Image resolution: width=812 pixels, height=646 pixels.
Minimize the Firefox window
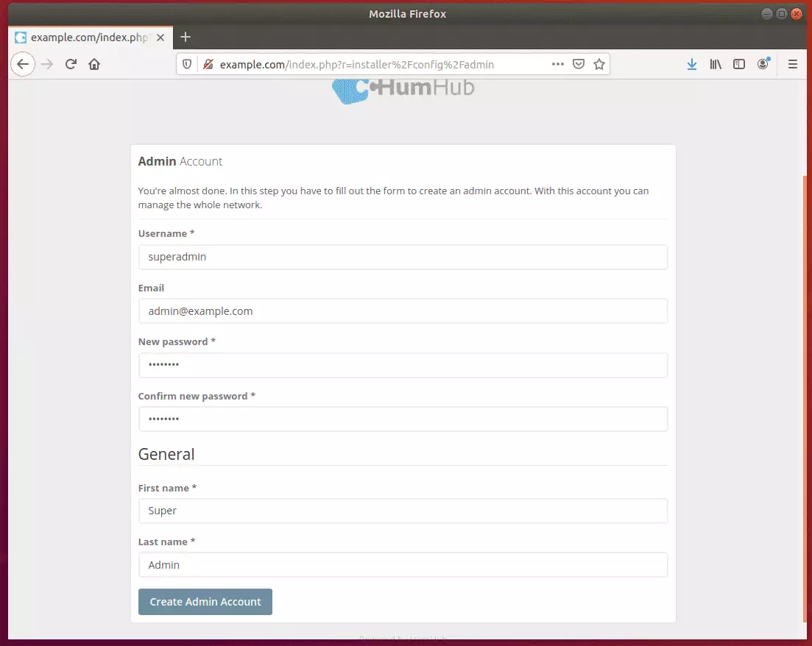[x=767, y=14]
